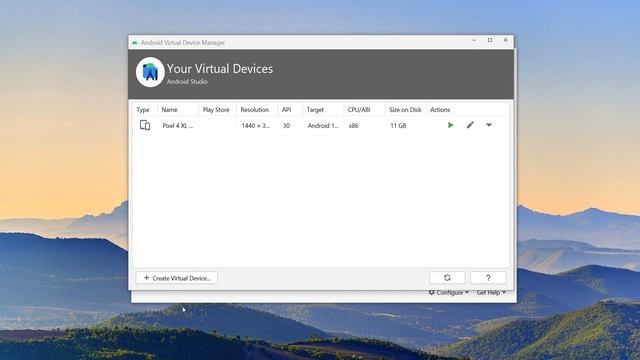Click the Android icon in the title bar

135,42
